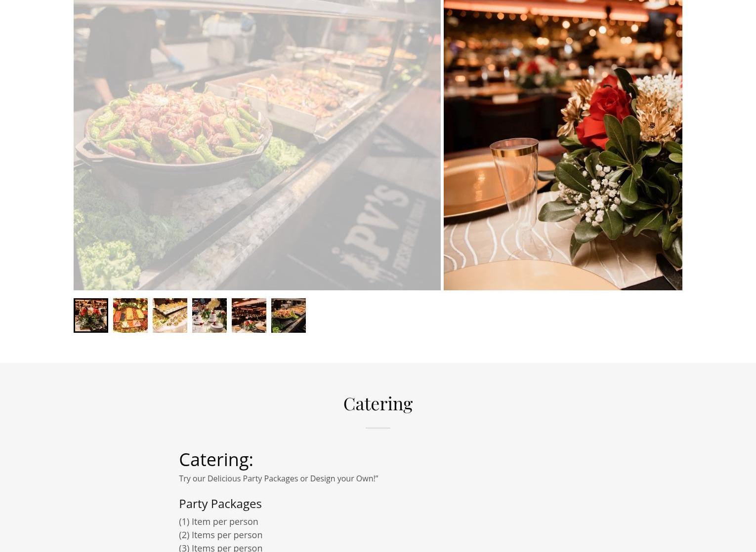Select "(1) Item per person" line
This screenshot has width=756, height=552.
(218, 521)
